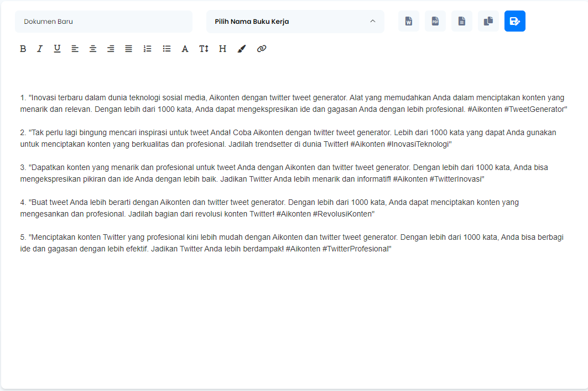Click the #TweetGenerator hashtag in tweet 1
Image resolution: width=588 pixels, height=391 pixels.
coord(535,109)
